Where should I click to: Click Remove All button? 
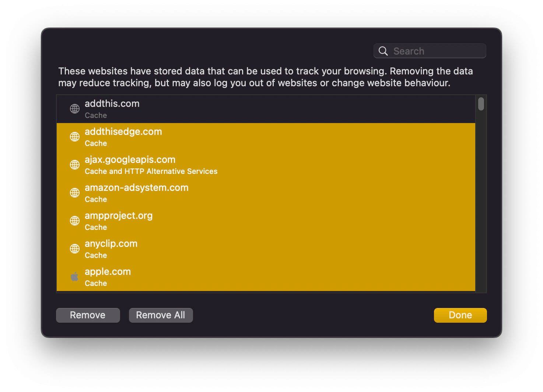pos(161,315)
